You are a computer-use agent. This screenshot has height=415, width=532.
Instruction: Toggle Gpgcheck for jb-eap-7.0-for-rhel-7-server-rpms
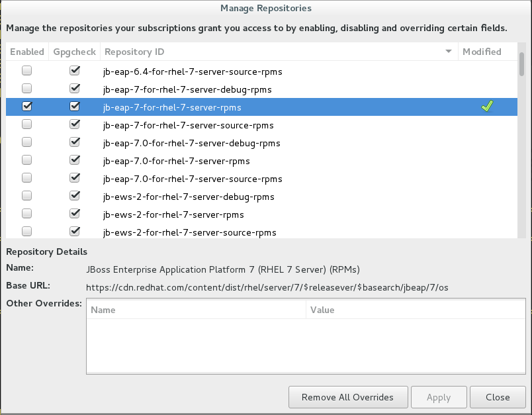pyautogui.click(x=75, y=160)
